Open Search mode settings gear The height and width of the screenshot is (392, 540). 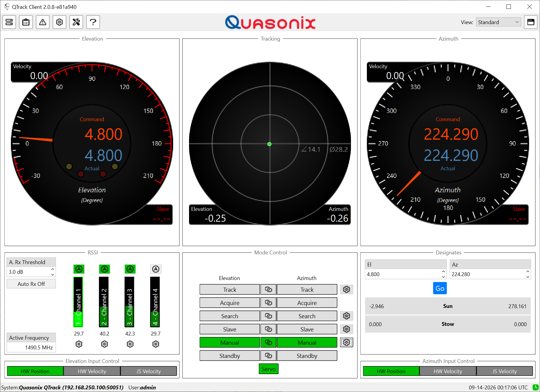347,316
